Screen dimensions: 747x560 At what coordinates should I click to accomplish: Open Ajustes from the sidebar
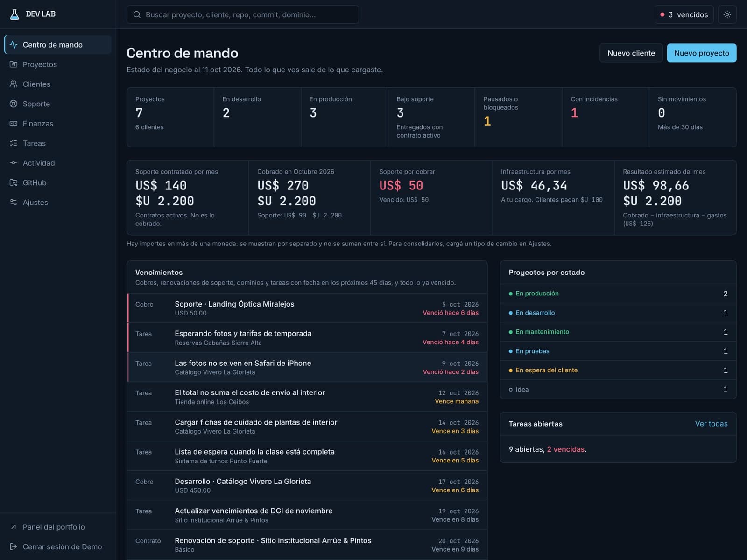point(58,202)
